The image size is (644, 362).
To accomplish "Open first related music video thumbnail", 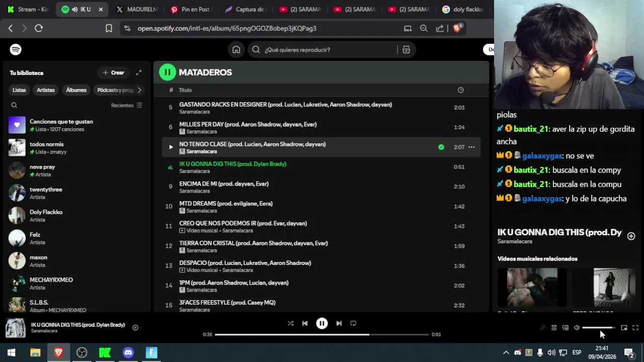I will coord(532,287).
